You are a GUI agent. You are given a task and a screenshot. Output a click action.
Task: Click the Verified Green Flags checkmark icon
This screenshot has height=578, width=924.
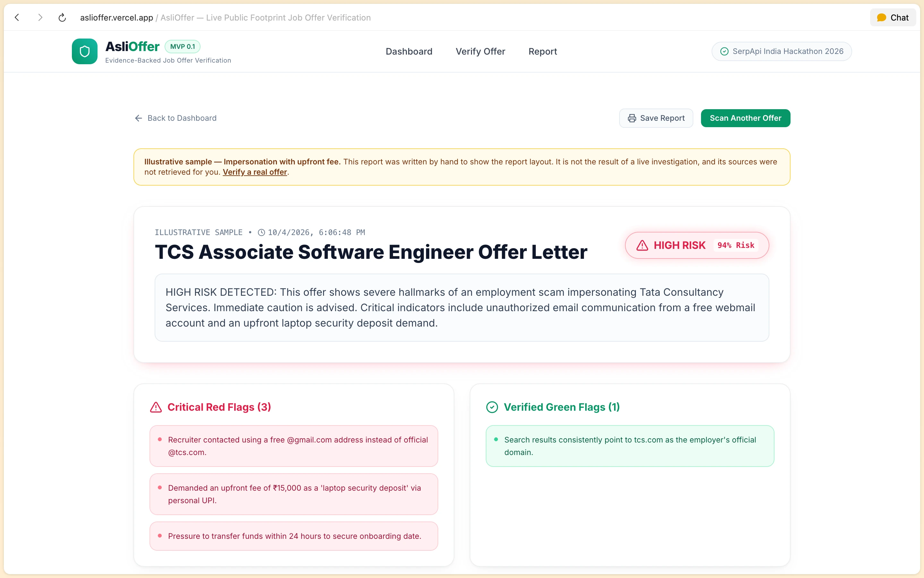click(x=492, y=407)
